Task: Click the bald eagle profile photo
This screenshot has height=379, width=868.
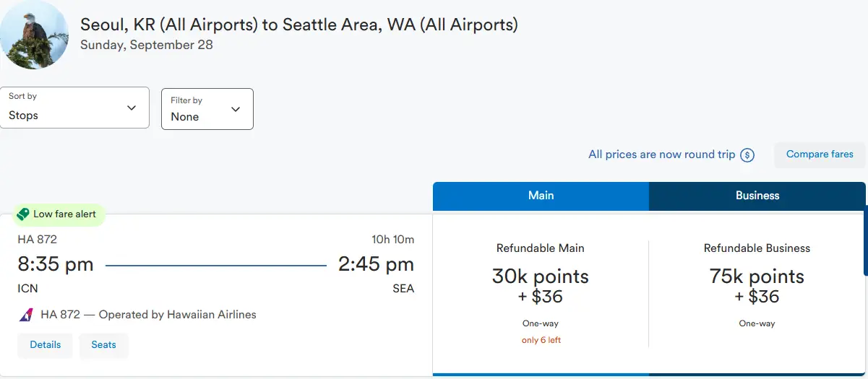Action: tap(34, 35)
